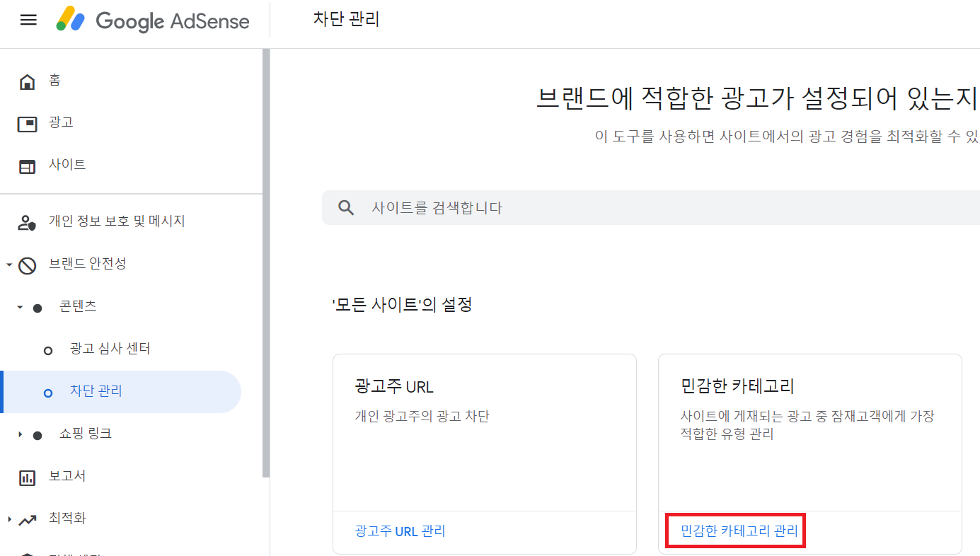Expand the 최적화 section arrow

[x=9, y=519]
